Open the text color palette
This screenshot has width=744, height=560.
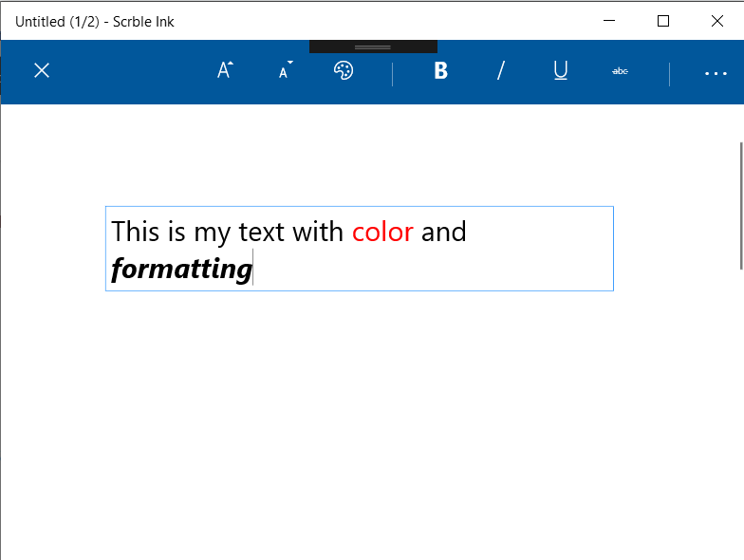coord(344,70)
